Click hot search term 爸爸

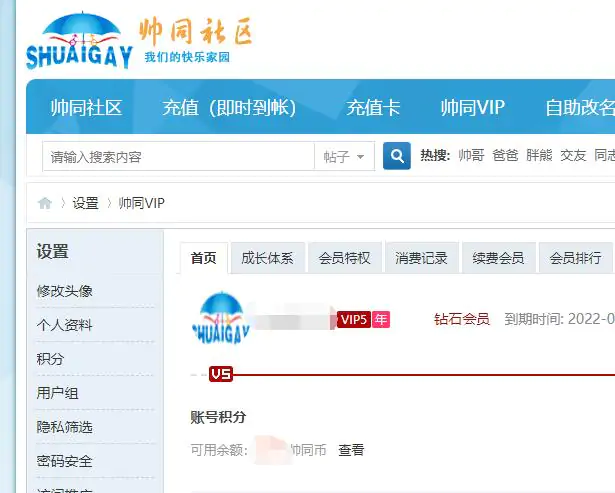click(x=505, y=156)
